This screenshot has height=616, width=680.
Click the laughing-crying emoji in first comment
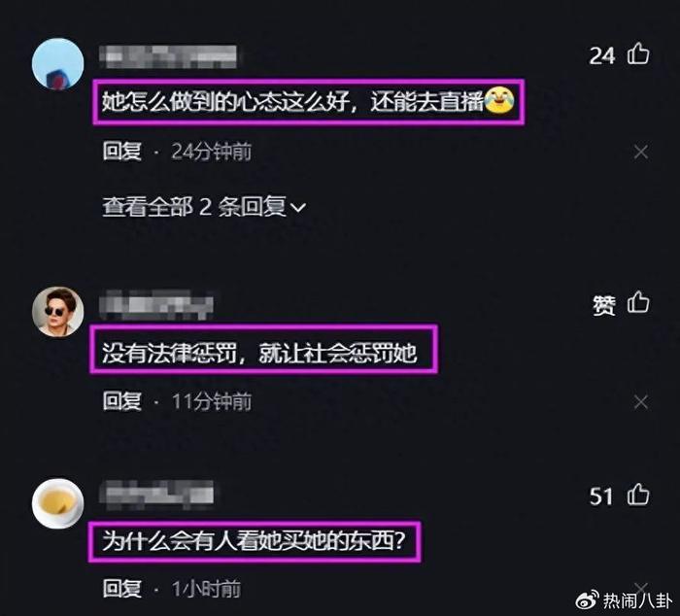click(x=498, y=100)
